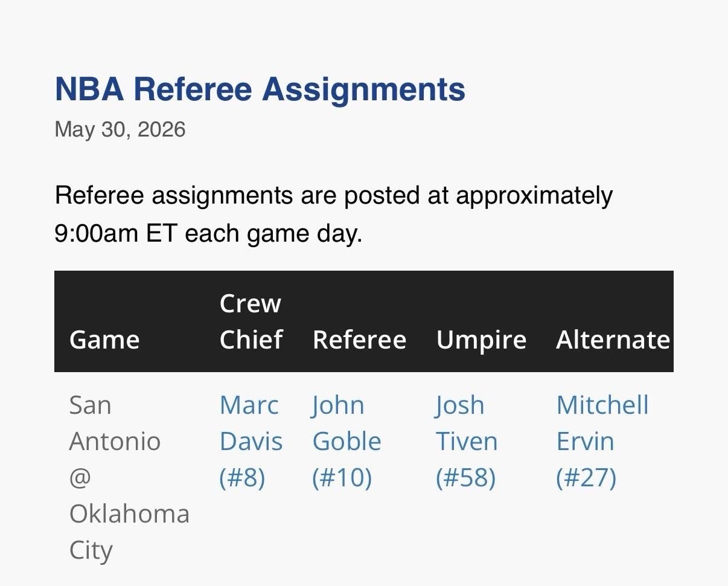Click official number (#58) under Umpire

coord(465,478)
